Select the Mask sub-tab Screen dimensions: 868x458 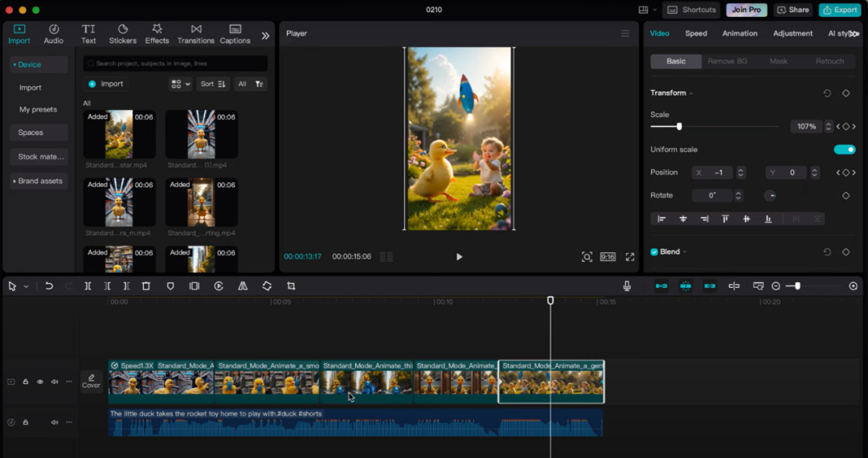[x=778, y=62]
